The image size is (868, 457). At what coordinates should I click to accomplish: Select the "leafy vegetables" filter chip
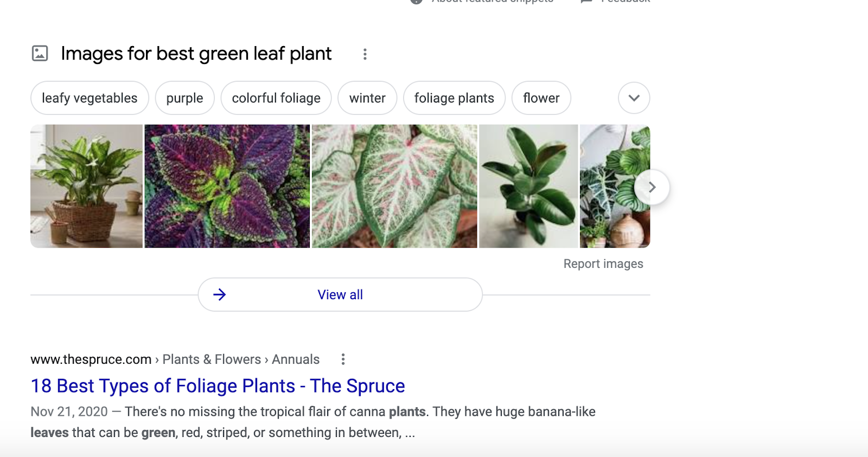[x=90, y=98]
